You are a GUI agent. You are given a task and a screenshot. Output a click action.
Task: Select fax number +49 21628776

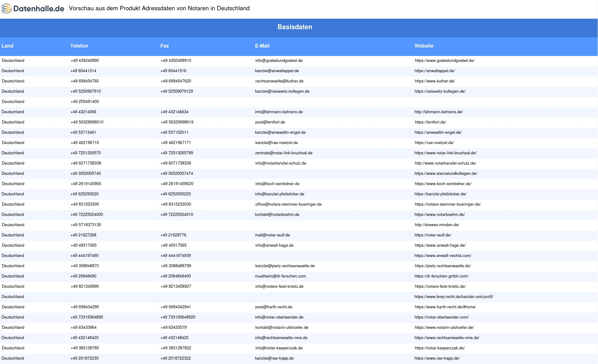[173, 235]
